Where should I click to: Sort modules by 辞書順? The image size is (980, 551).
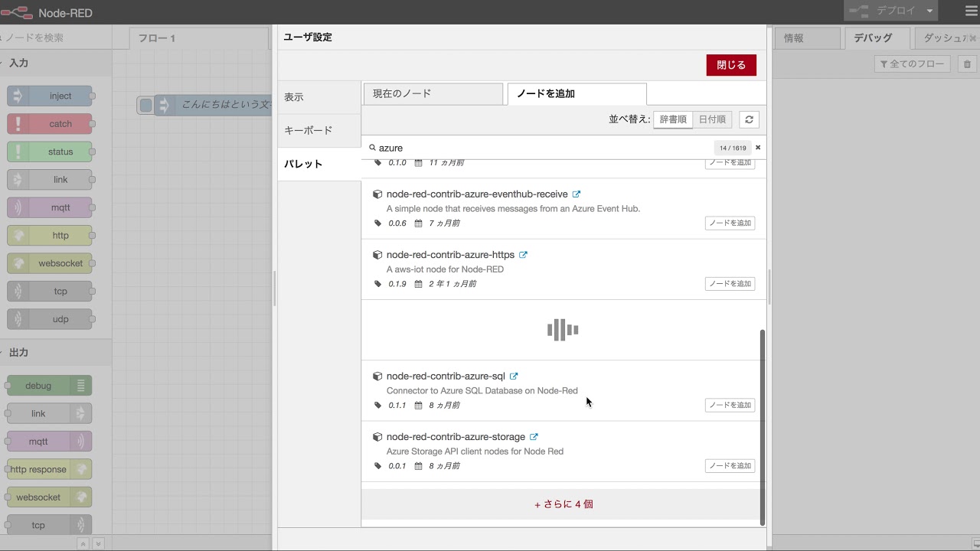673,119
